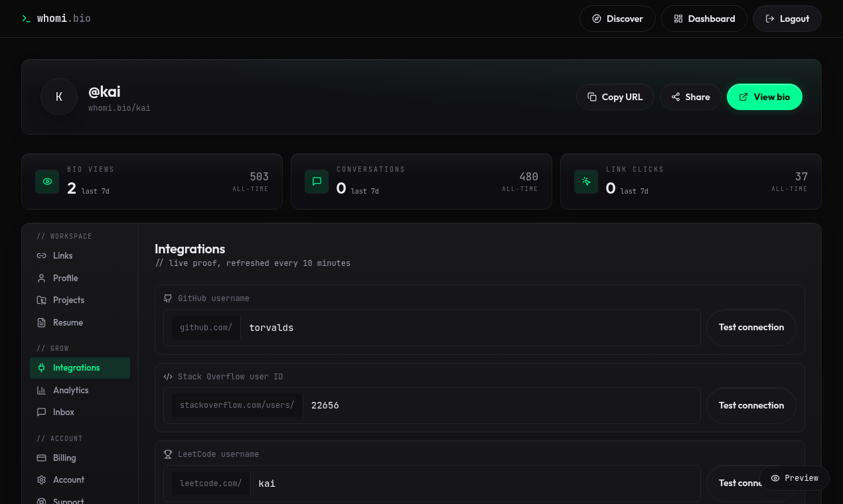Copy the bio URL
Screen dimensions: 843x504
click(x=615, y=97)
